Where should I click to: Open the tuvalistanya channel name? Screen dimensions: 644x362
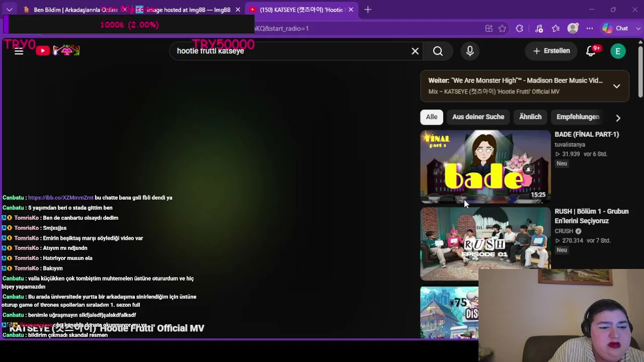click(570, 144)
